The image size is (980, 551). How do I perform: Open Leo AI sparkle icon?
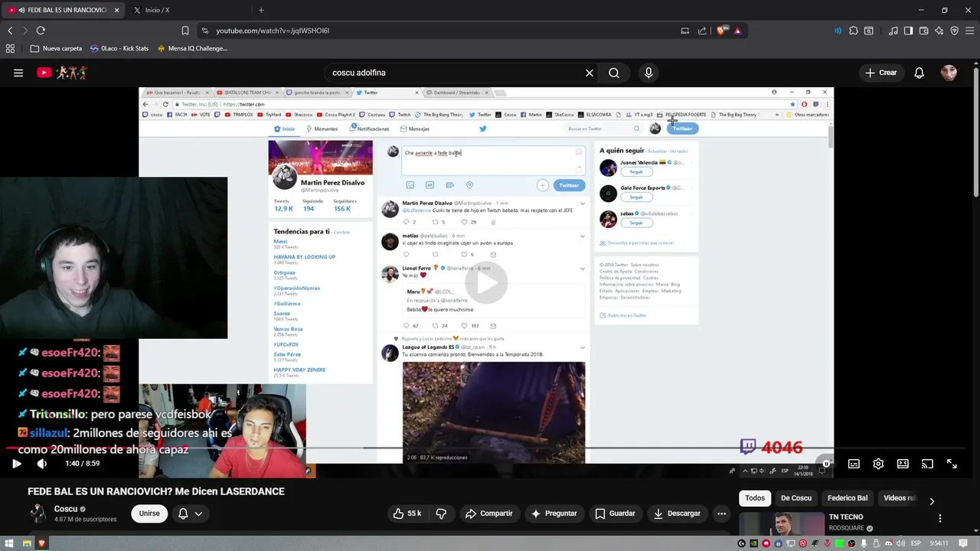pos(939,31)
